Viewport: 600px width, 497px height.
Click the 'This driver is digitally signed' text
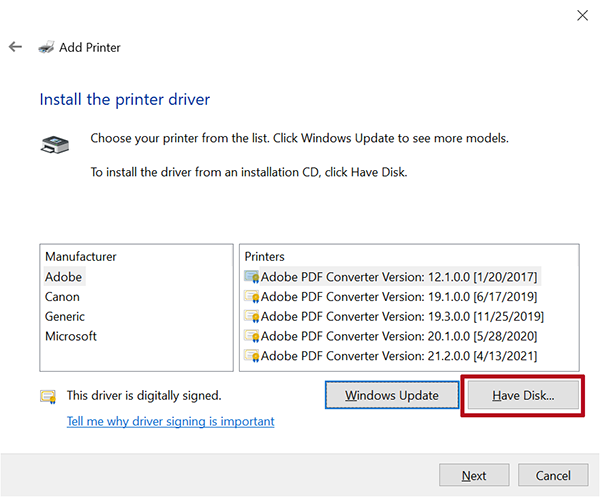144,395
